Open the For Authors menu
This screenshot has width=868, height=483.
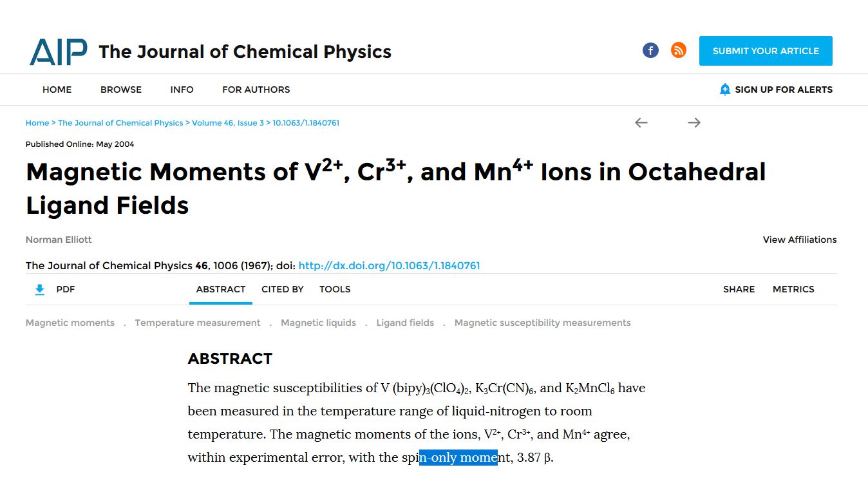coord(256,90)
